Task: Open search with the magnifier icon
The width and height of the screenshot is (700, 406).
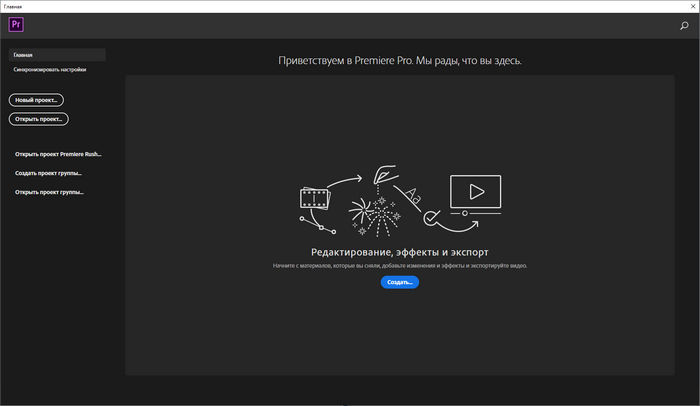Action: pyautogui.click(x=684, y=26)
